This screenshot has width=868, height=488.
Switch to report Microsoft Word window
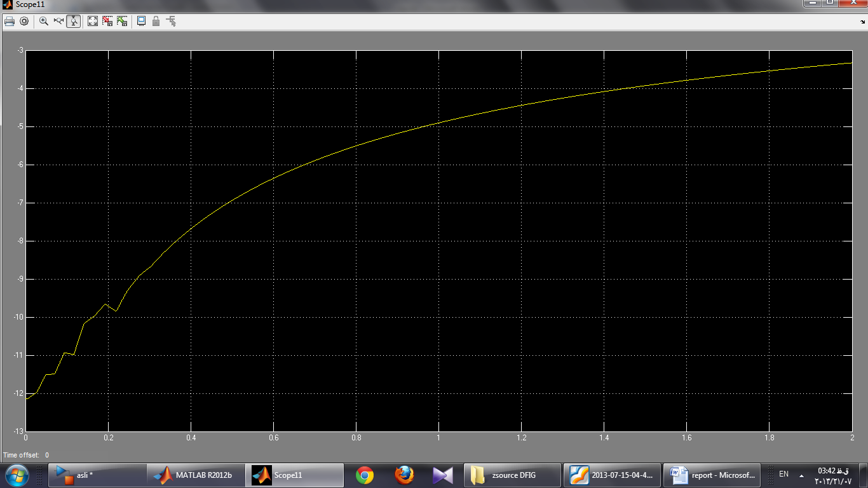(712, 475)
